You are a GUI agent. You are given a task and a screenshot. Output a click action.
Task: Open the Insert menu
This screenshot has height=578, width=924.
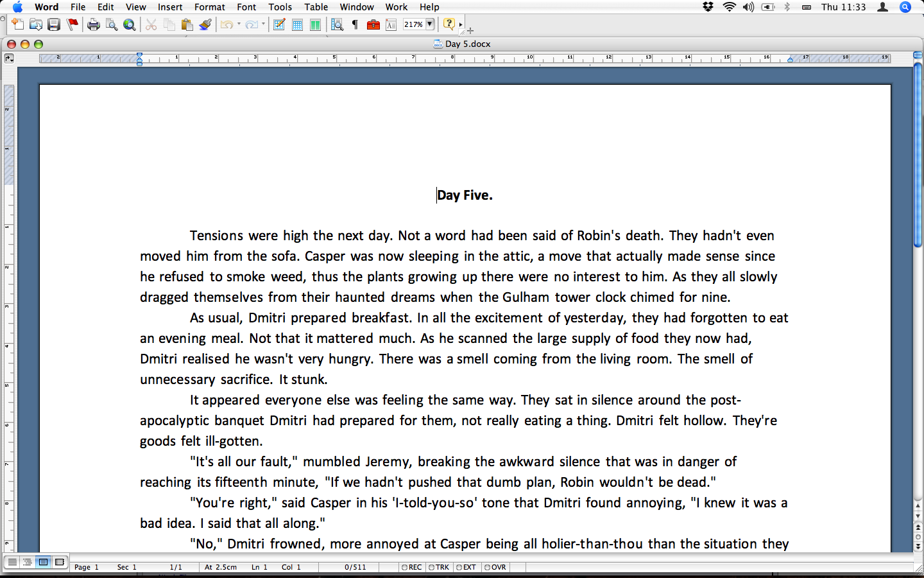(170, 7)
